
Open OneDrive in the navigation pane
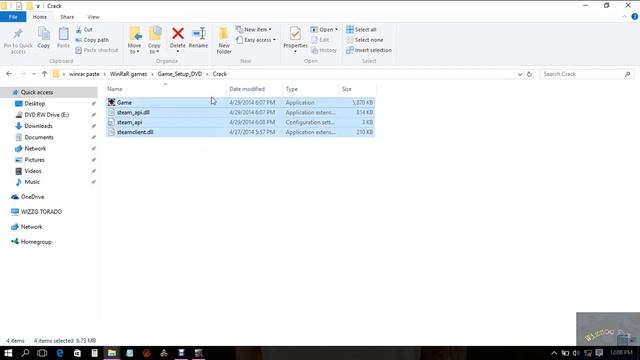coord(32,197)
